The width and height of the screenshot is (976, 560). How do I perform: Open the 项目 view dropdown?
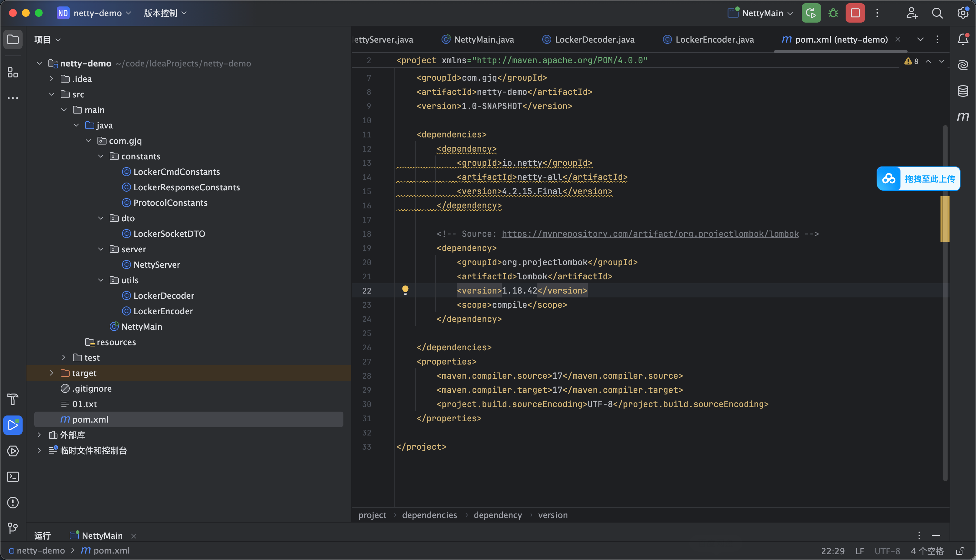pyautogui.click(x=47, y=40)
